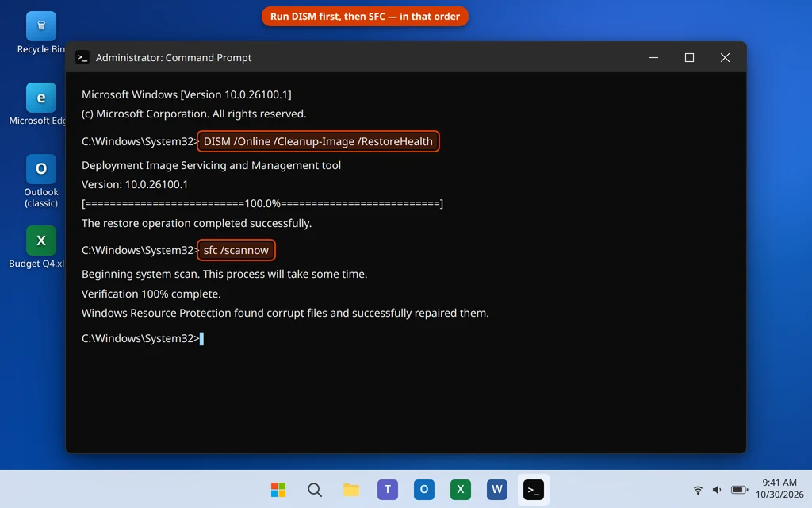This screenshot has width=812, height=508.
Task: Close the Command Prompt window
Action: 725,57
